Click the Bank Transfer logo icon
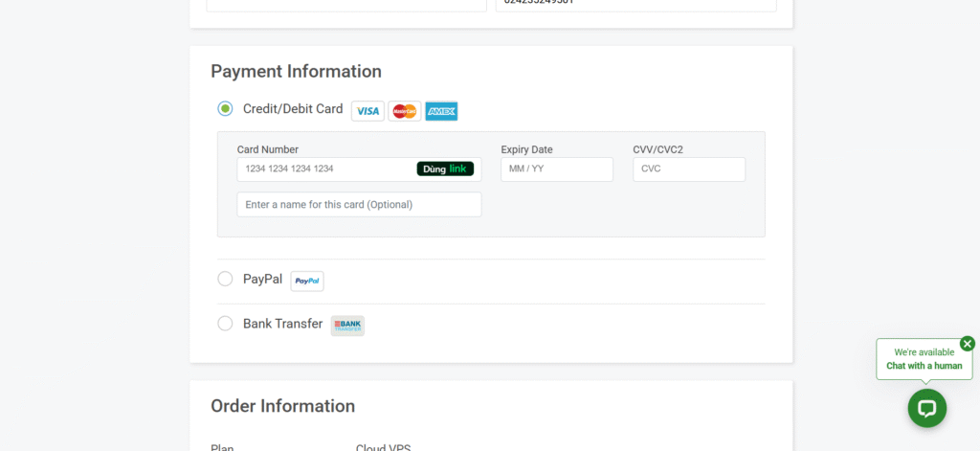The width and height of the screenshot is (980, 451). click(x=347, y=326)
